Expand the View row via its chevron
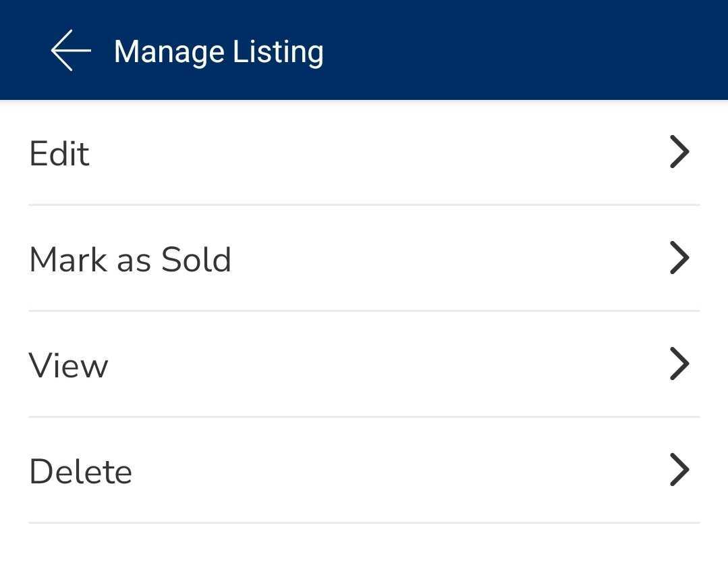Viewport: 728px width, 561px height. pos(679,364)
